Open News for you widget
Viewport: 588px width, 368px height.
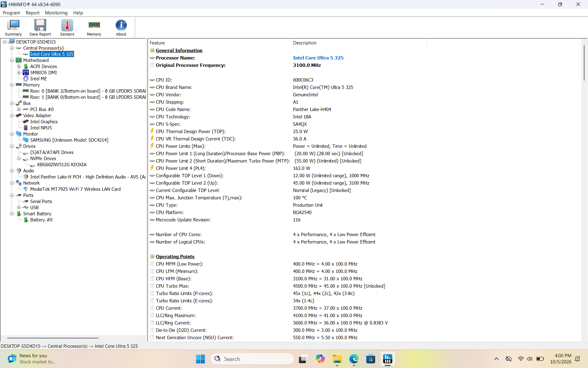32,359
